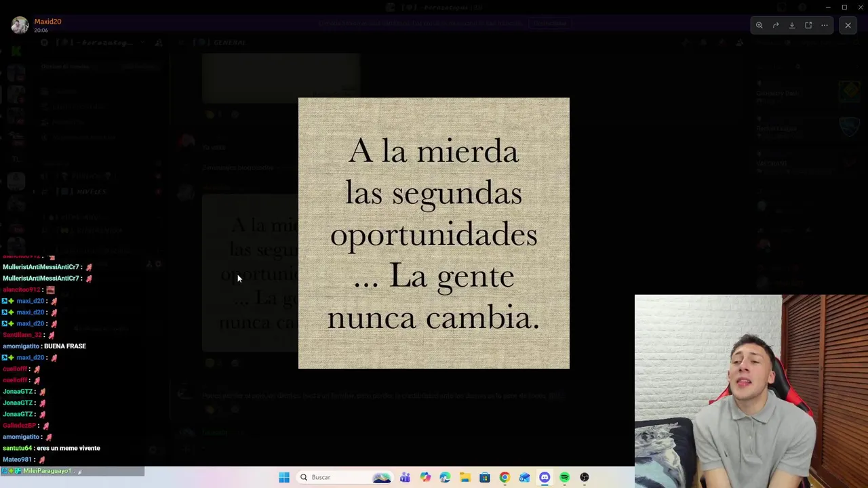Forward the image using the arrow icon

776,25
